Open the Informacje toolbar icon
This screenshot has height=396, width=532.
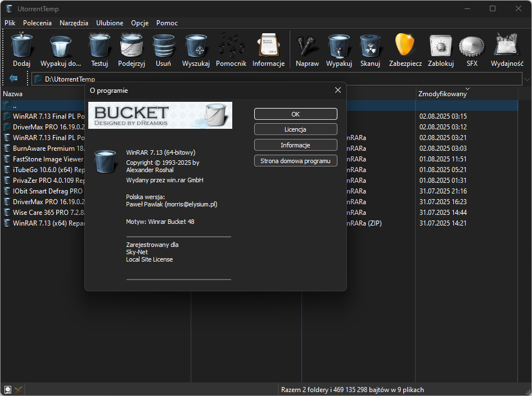(x=268, y=45)
